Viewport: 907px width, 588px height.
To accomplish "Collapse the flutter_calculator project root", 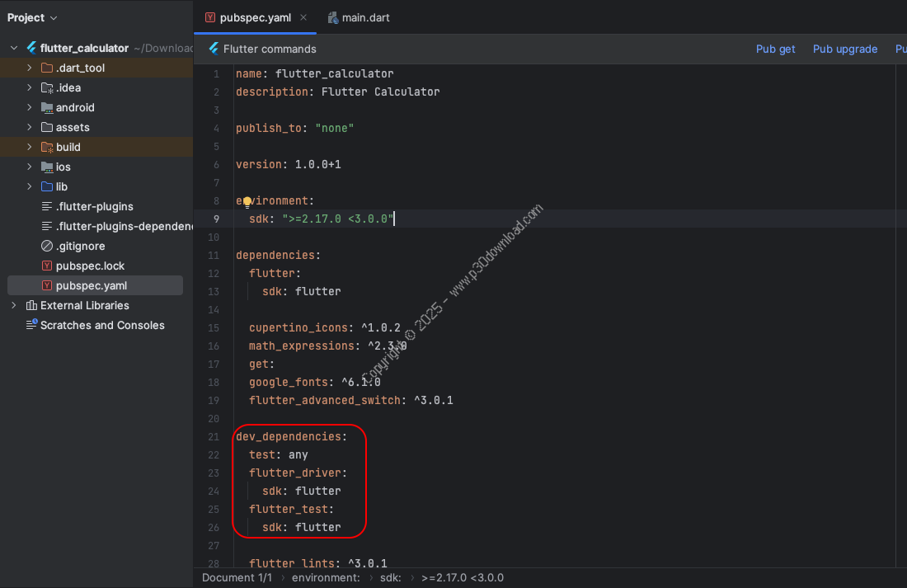I will (x=14, y=48).
